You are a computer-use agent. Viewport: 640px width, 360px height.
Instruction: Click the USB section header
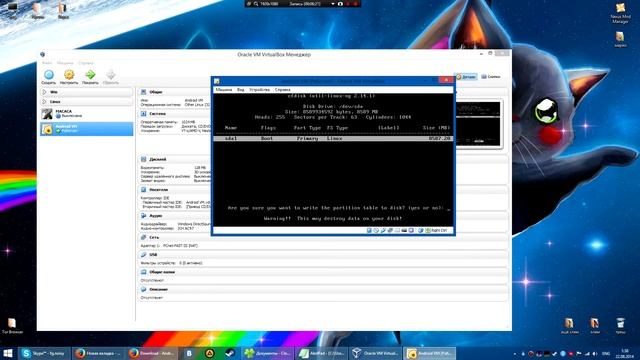153,255
